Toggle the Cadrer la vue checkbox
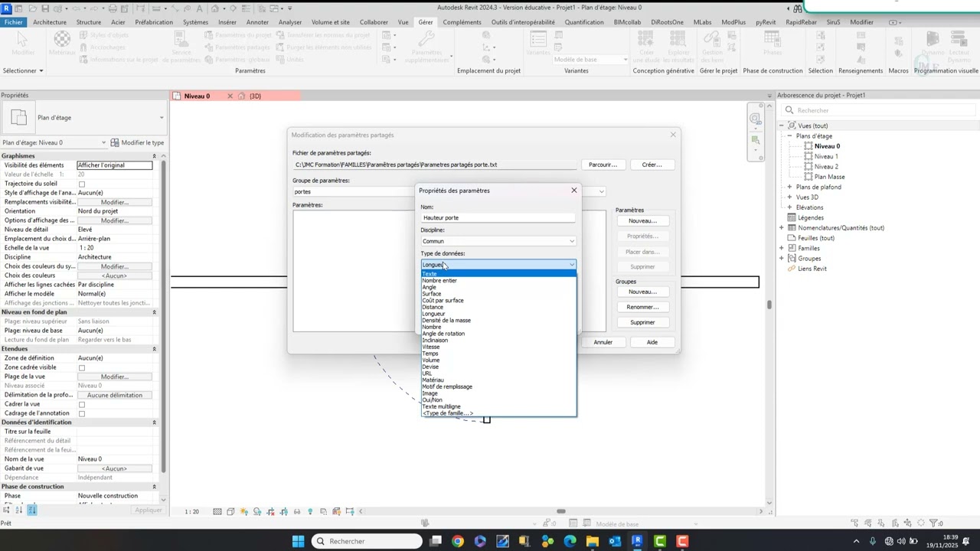Viewport: 980px width, 551px height. [x=82, y=404]
